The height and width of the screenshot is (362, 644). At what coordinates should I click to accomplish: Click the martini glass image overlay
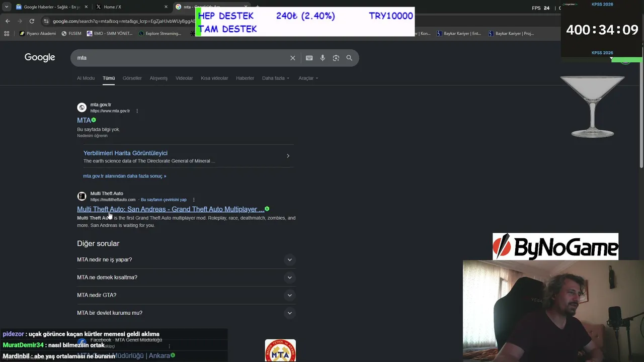592,106
